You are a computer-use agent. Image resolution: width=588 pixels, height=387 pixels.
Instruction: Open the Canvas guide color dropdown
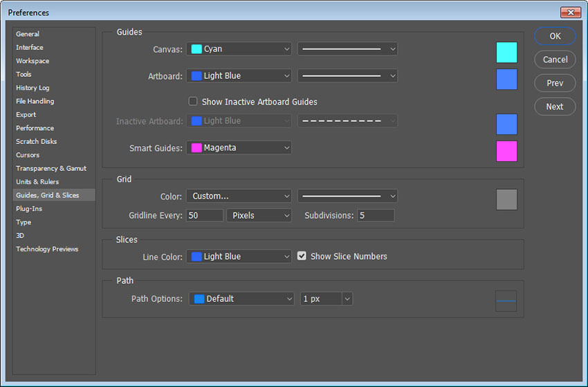pyautogui.click(x=239, y=49)
